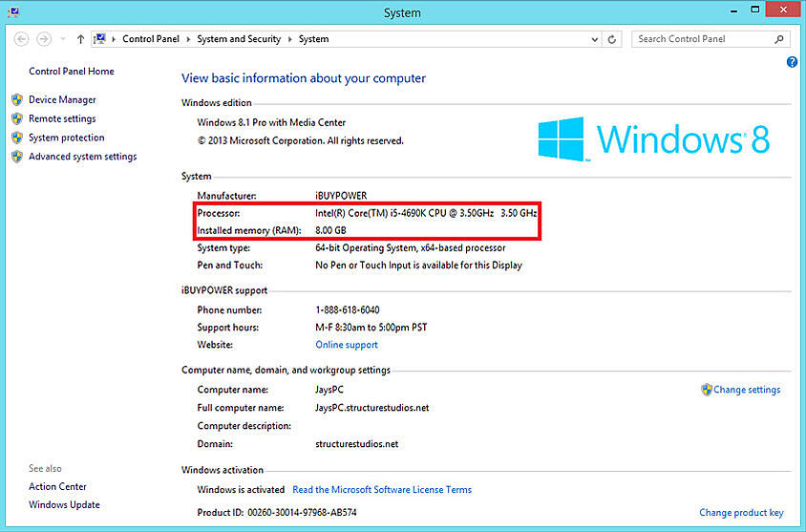This screenshot has width=806, height=532.
Task: Close the System window
Action: [782, 10]
